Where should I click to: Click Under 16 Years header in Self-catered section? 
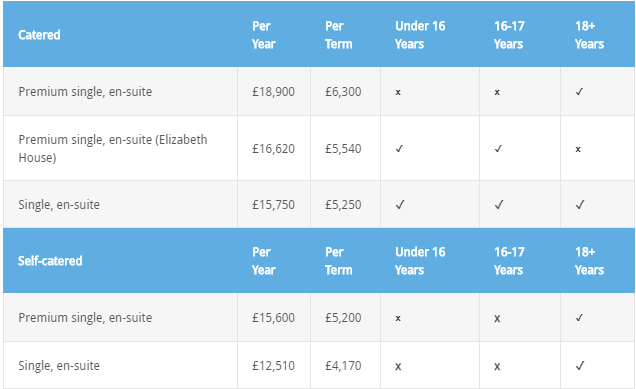[x=420, y=261]
